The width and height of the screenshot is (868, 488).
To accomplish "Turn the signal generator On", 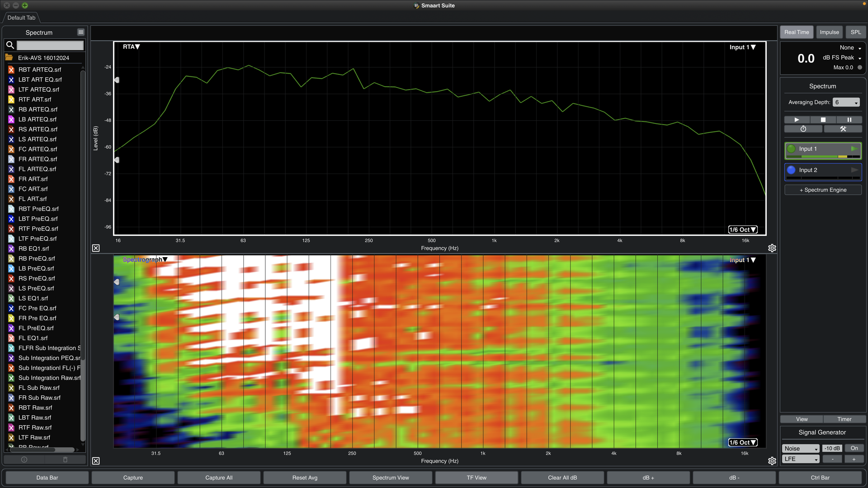I will coord(854,448).
